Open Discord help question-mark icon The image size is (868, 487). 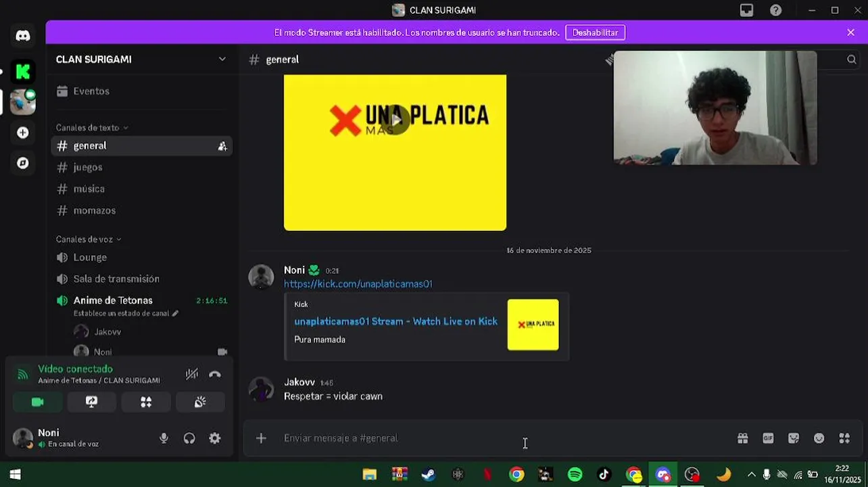[x=776, y=10]
